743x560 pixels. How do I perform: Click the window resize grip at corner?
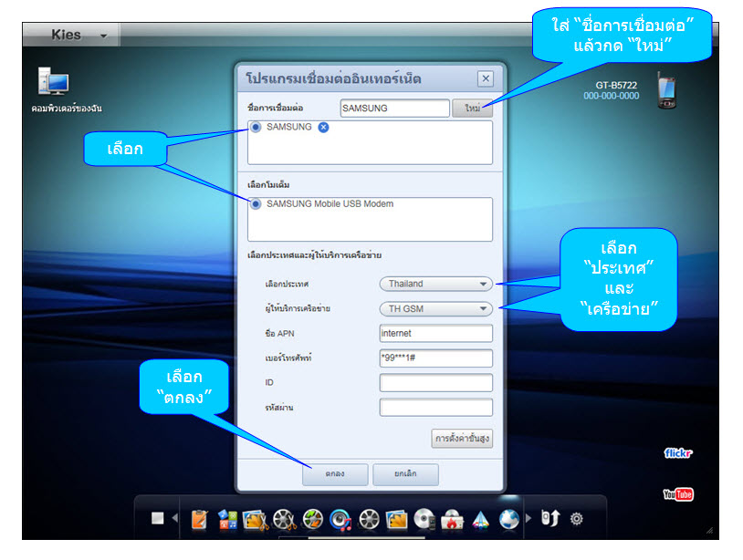pyautogui.click(x=709, y=531)
